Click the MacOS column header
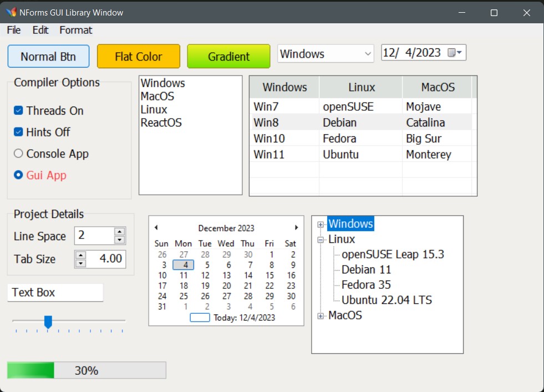544x392 pixels. pyautogui.click(x=438, y=87)
